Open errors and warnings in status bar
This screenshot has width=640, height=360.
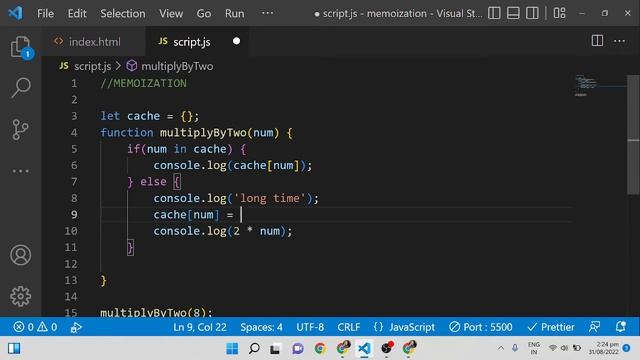(x=36, y=327)
